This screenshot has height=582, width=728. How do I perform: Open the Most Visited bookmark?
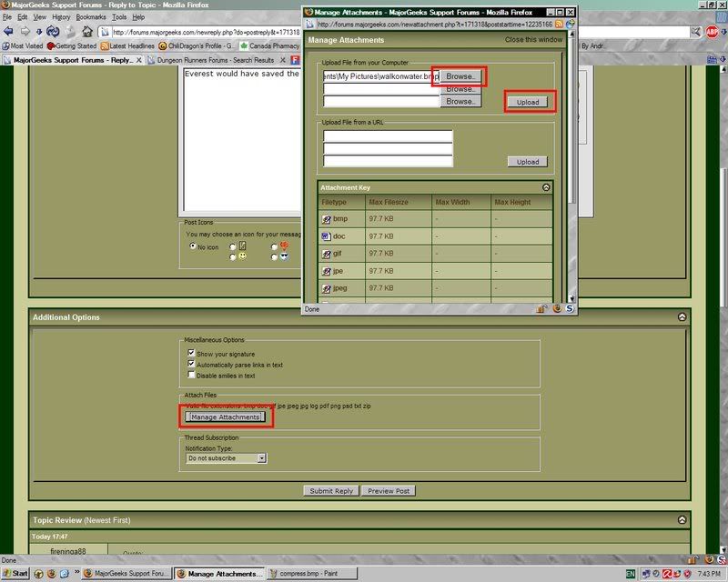click(x=23, y=46)
